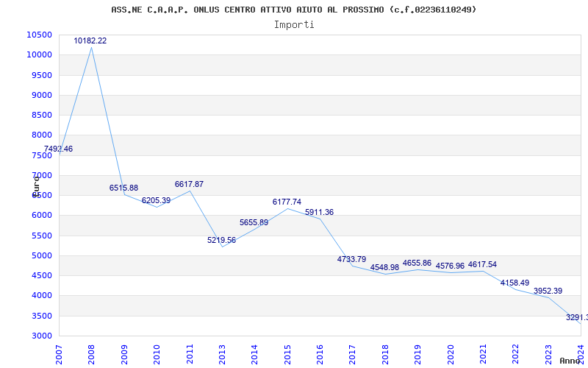
Task: Select the 2018 x-axis year label
Action: 385,354
